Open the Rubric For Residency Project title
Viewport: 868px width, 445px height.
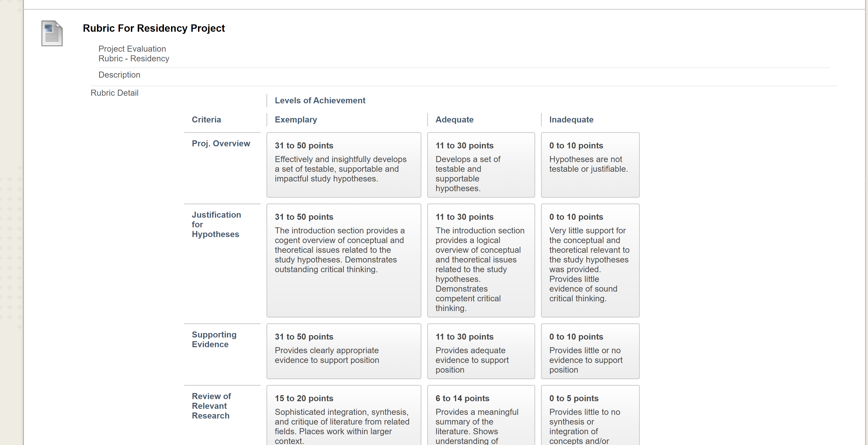[154, 28]
